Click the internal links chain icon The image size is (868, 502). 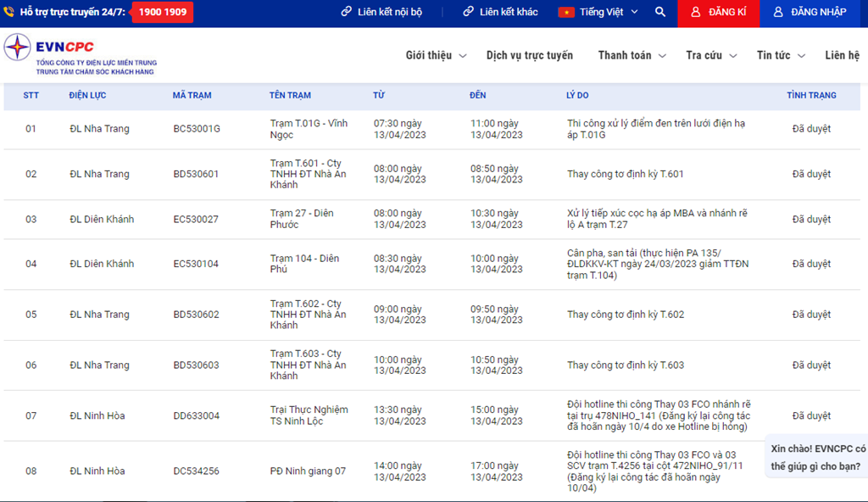point(347,13)
